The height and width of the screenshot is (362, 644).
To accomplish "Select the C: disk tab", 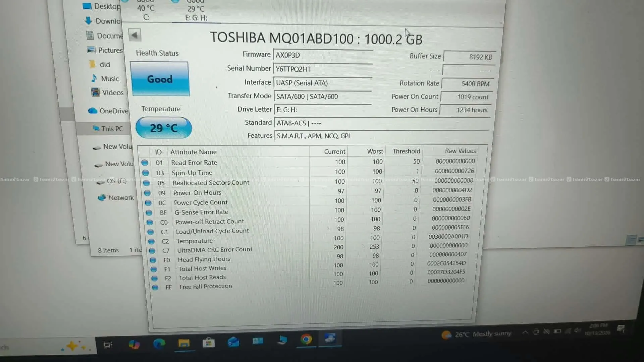I will pyautogui.click(x=146, y=11).
